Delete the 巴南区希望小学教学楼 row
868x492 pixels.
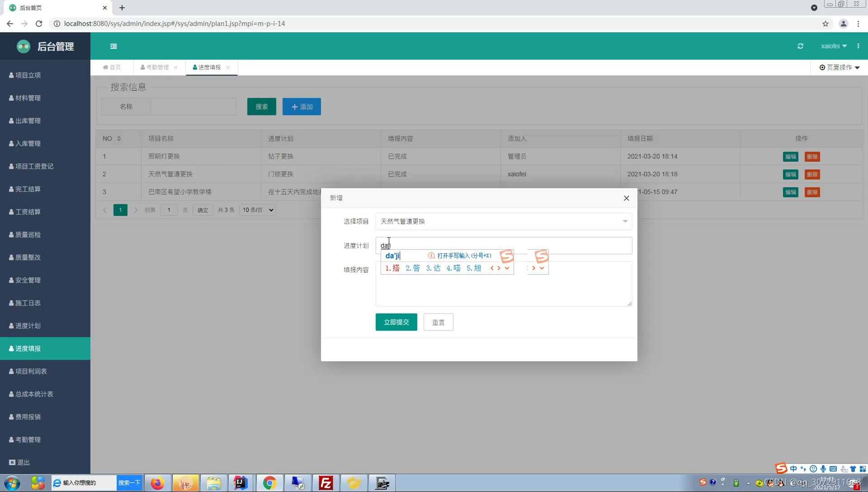click(812, 192)
